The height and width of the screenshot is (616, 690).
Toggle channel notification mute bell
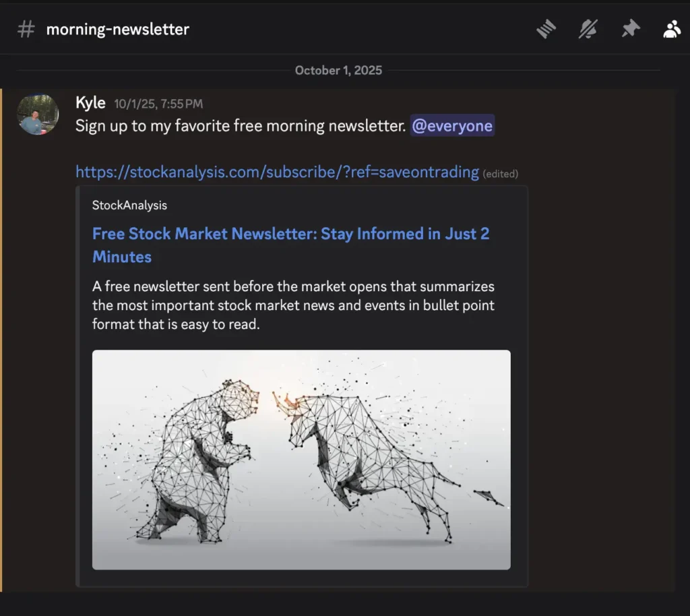(588, 29)
